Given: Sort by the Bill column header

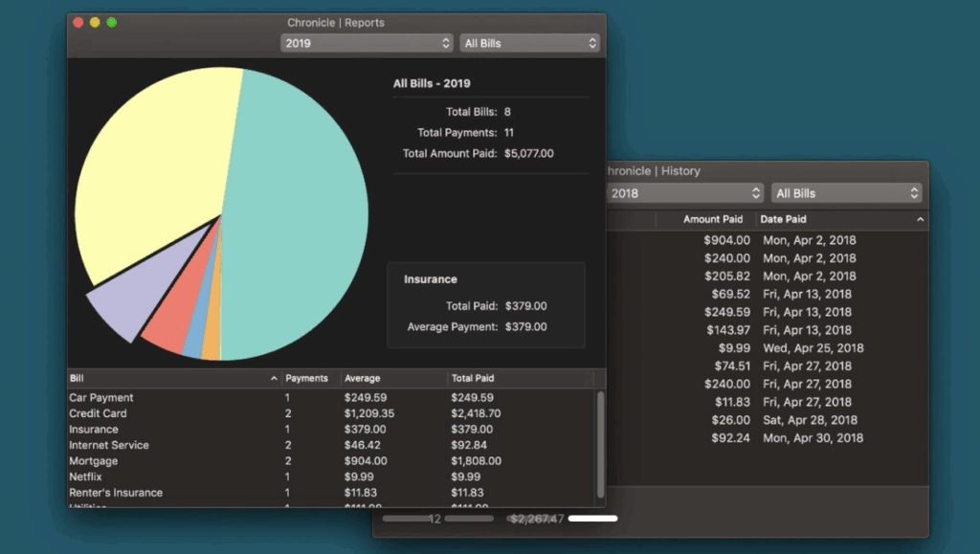Looking at the screenshot, I should point(174,378).
